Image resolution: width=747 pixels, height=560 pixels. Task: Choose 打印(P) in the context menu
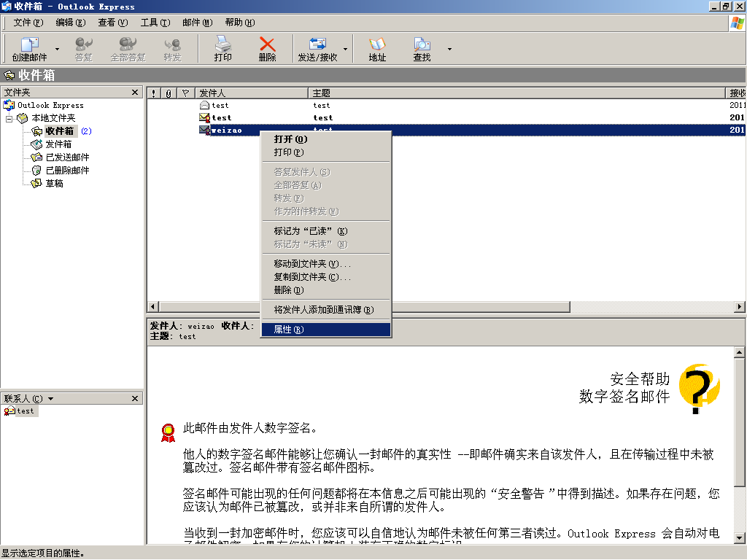tap(326, 152)
